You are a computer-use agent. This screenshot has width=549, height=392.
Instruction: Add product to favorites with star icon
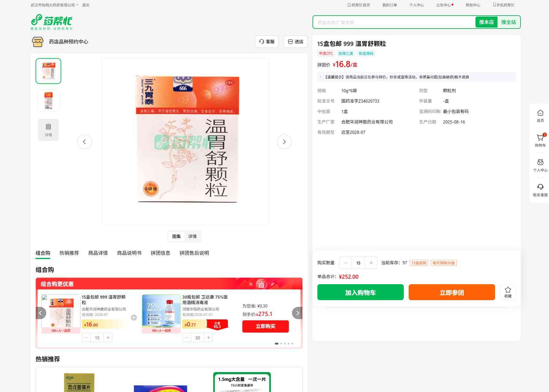[x=508, y=292]
